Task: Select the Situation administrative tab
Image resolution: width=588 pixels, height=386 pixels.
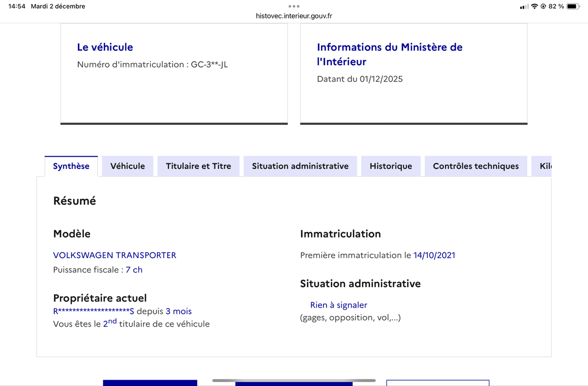Action: (300, 166)
